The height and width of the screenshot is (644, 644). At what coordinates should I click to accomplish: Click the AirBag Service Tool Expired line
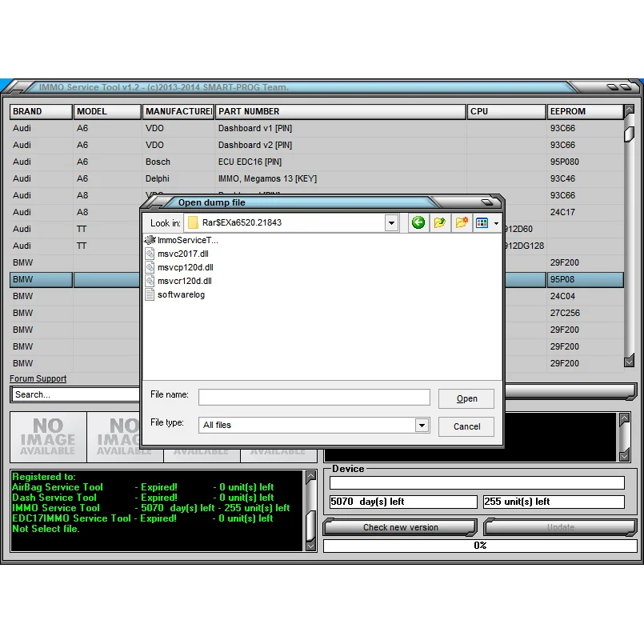(x=143, y=487)
